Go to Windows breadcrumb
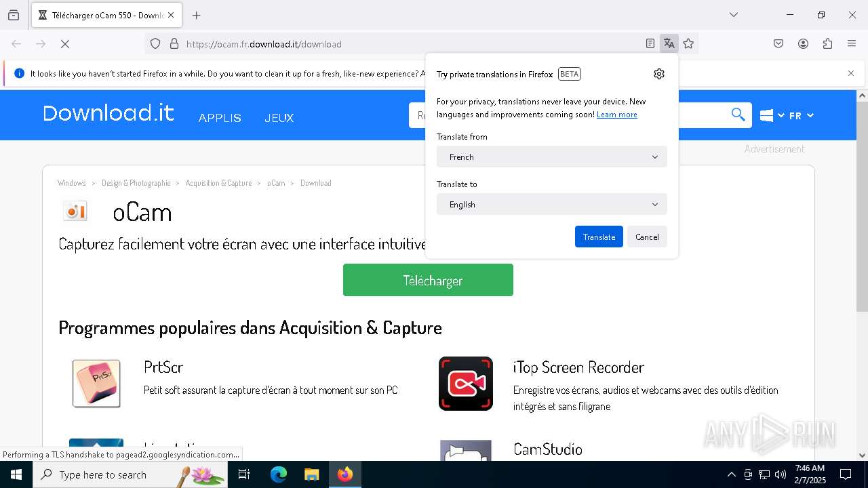This screenshot has height=488, width=868. (x=72, y=183)
